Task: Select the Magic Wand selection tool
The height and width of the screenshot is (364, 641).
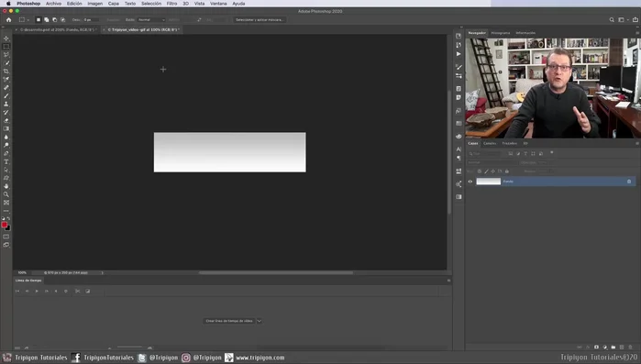Action: (x=6, y=63)
